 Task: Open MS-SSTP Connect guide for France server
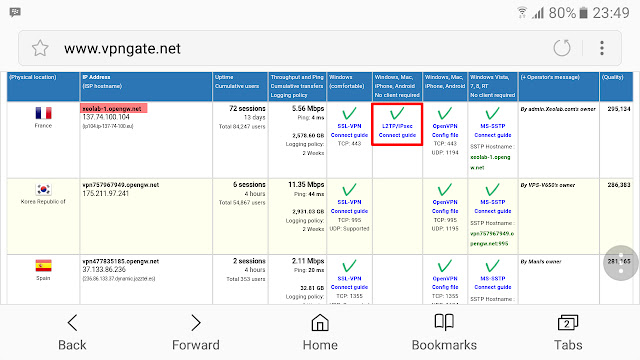(x=493, y=131)
